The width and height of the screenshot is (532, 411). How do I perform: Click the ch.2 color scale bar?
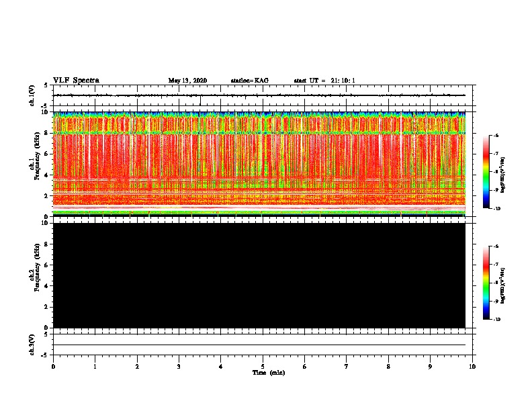coord(486,283)
